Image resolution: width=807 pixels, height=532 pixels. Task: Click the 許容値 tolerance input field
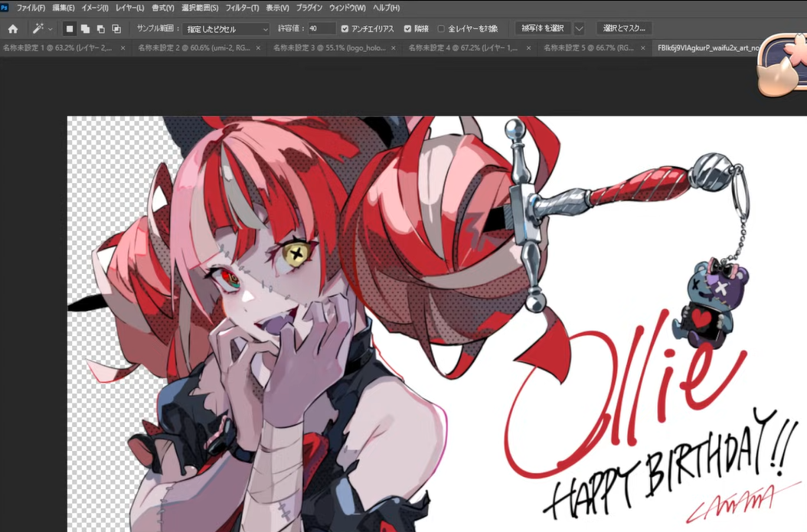[322, 28]
